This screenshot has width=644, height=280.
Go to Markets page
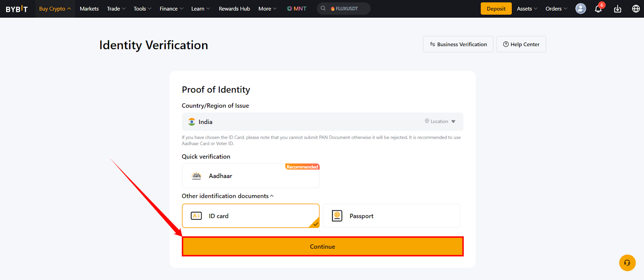(89, 9)
